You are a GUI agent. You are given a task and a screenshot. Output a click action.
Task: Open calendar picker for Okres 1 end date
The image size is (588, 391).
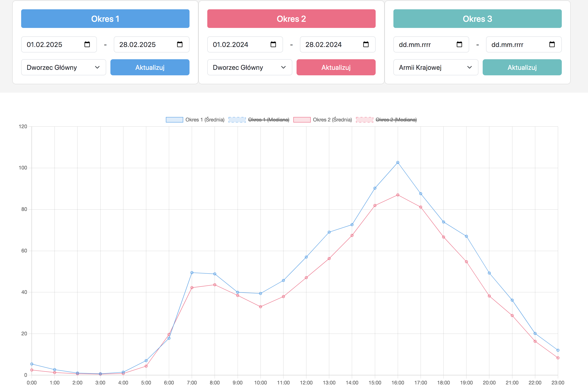[x=179, y=44]
